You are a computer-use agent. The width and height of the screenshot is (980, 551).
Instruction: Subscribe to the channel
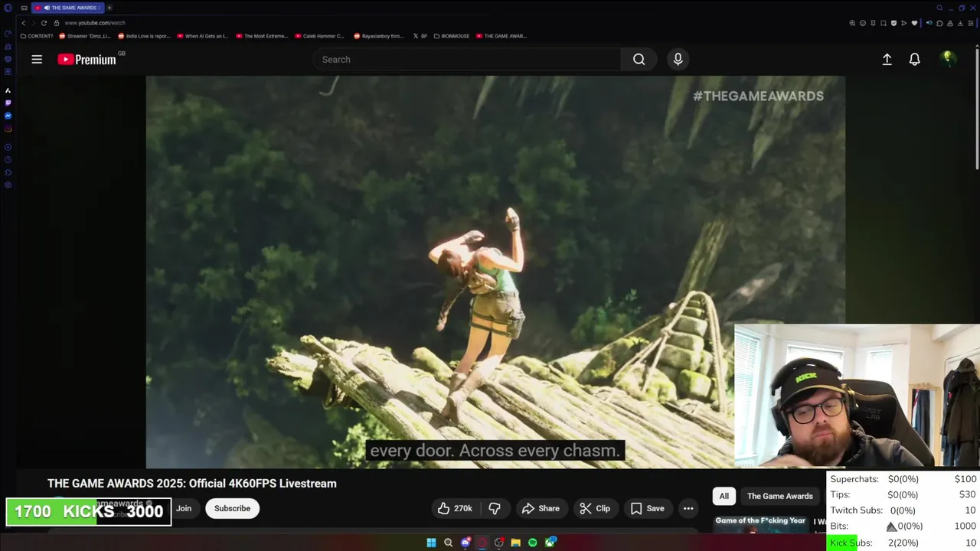tap(232, 508)
